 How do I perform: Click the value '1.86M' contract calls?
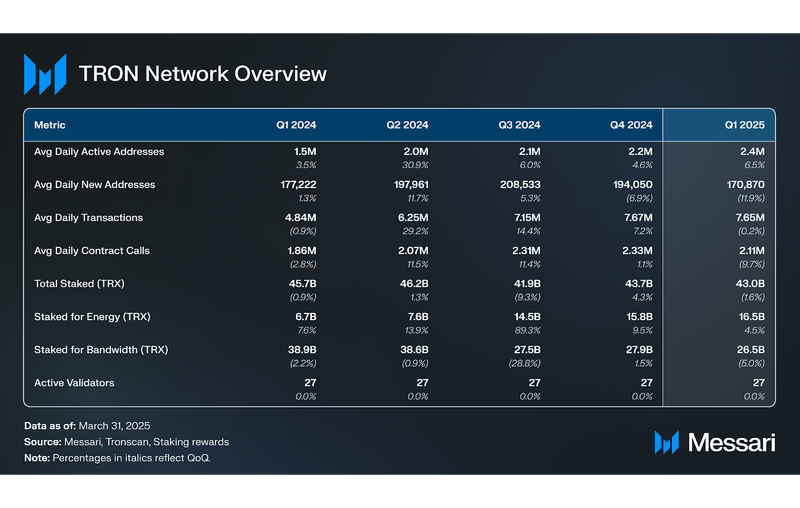pyautogui.click(x=302, y=251)
